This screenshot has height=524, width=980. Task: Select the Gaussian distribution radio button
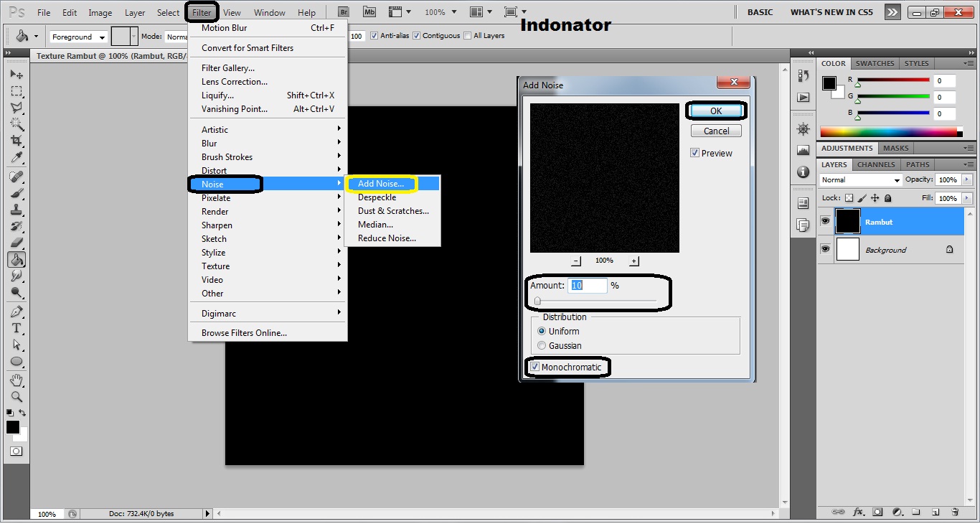tap(542, 345)
